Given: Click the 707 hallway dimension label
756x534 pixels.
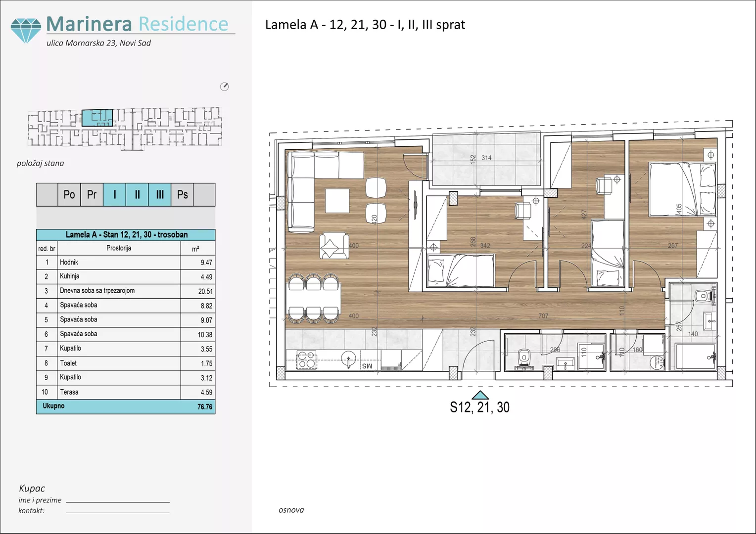Looking at the screenshot, I should pos(543,316).
